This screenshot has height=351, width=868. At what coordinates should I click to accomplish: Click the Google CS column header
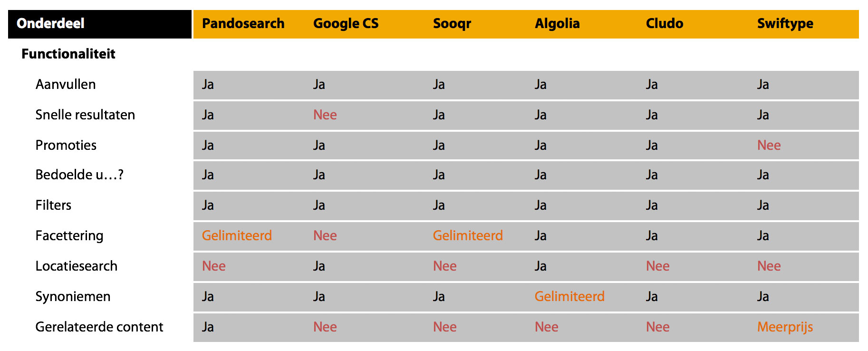pyautogui.click(x=346, y=23)
